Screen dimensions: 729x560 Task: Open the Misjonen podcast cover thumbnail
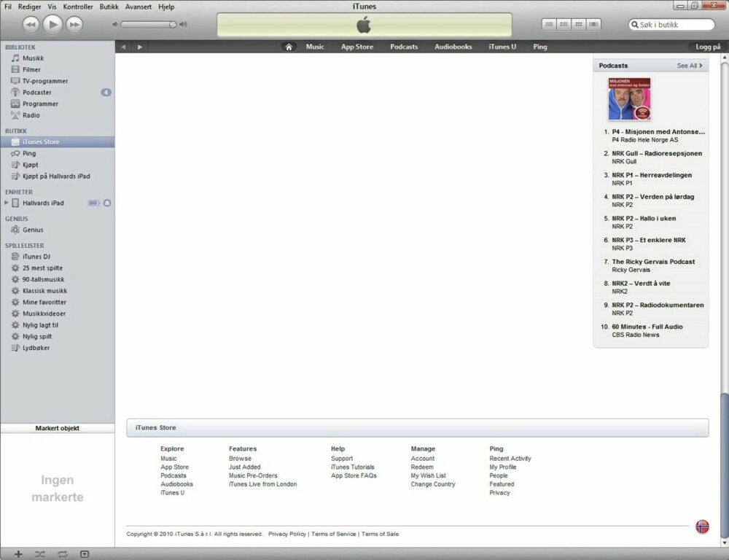coord(629,99)
